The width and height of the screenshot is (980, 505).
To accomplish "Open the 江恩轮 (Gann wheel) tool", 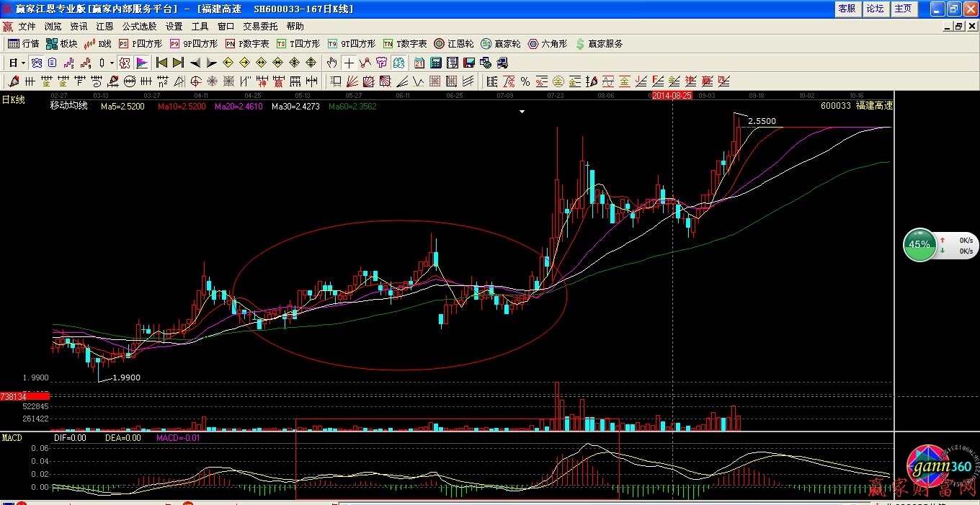I will click(x=454, y=44).
